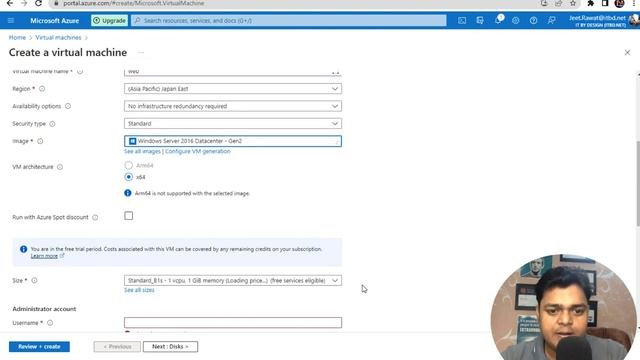Click the browser back arrow
Viewport: 640px width, 360px height.
pyautogui.click(x=10, y=3)
